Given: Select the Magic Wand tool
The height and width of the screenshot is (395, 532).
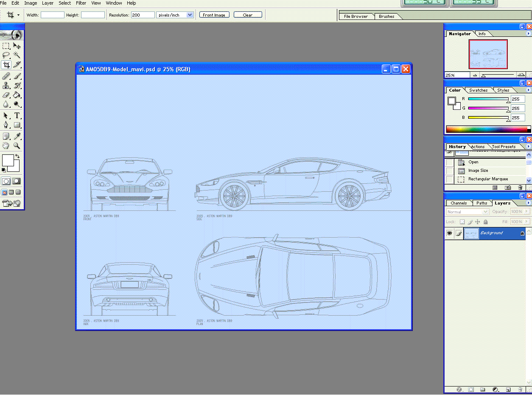Looking at the screenshot, I should point(17,55).
